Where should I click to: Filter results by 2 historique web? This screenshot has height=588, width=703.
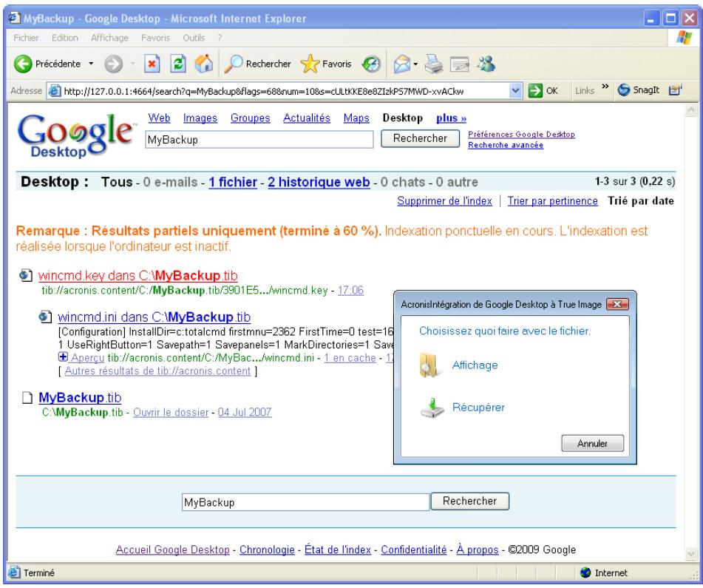[x=319, y=182]
